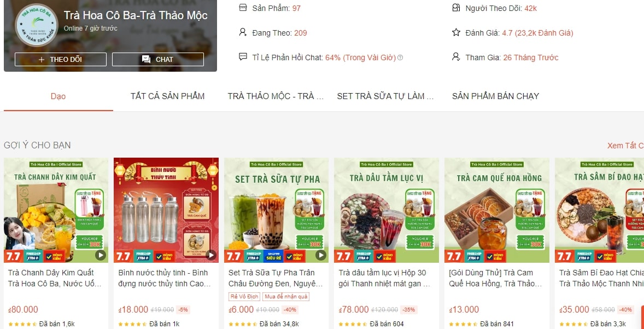644x329 pixels.
Task: Click the chat bubble icon beside Tỉ Lệ Phản Hồi Chat
Action: pos(243,57)
